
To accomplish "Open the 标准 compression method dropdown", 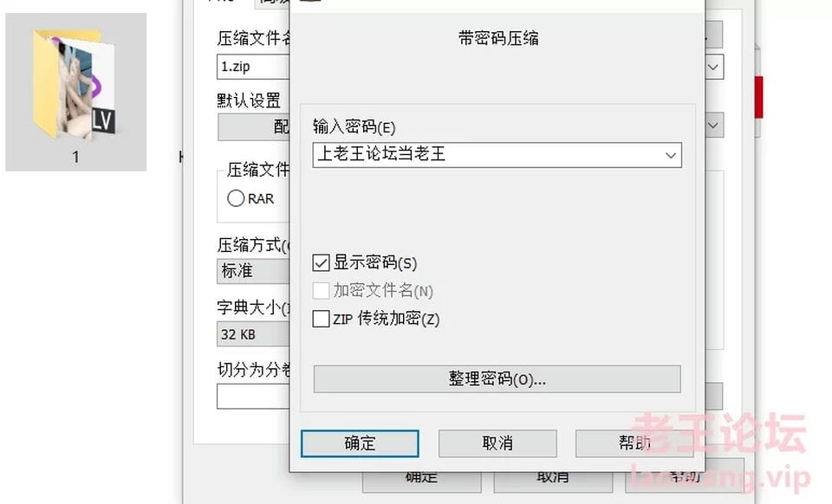I will (253, 271).
